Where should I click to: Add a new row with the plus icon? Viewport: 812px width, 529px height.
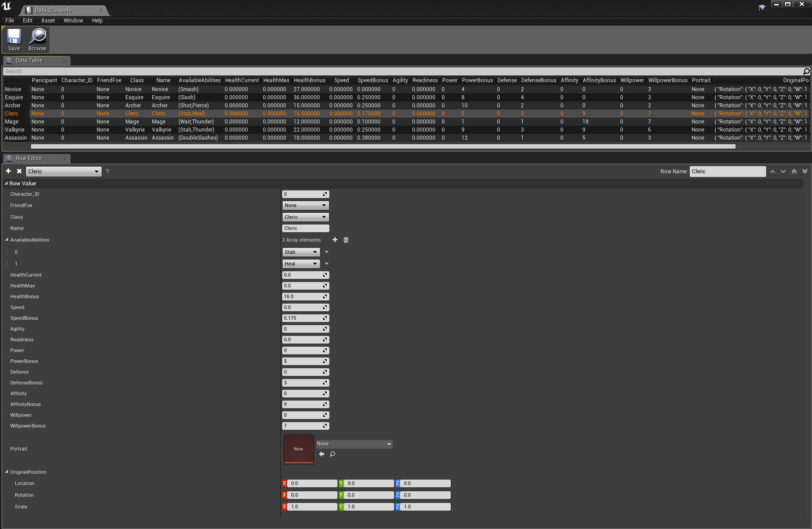click(x=8, y=171)
